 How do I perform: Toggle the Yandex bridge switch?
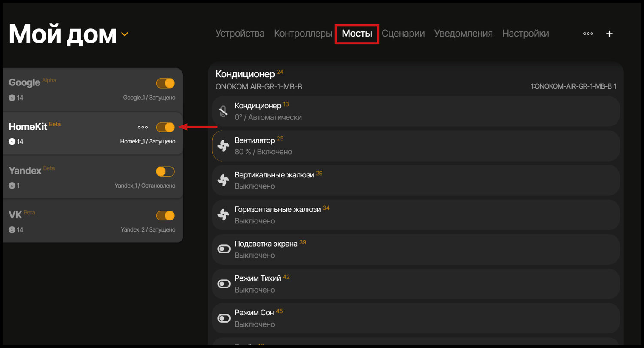(x=165, y=171)
